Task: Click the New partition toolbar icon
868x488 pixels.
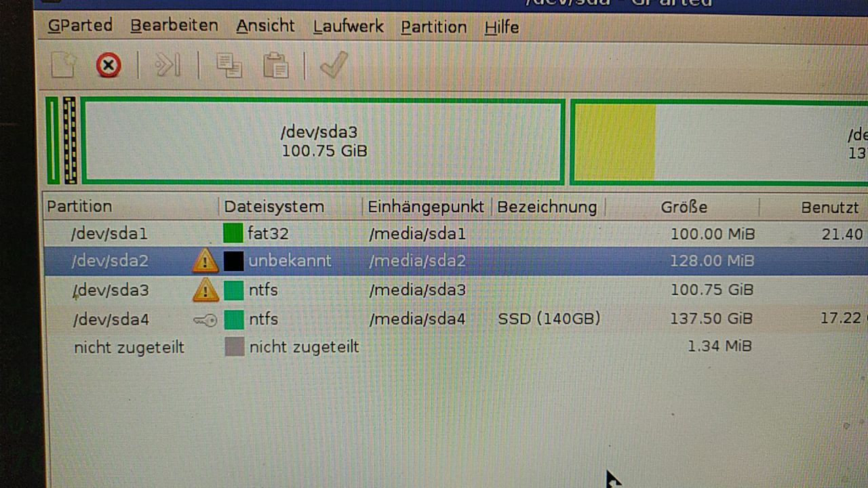Action: click(x=63, y=66)
